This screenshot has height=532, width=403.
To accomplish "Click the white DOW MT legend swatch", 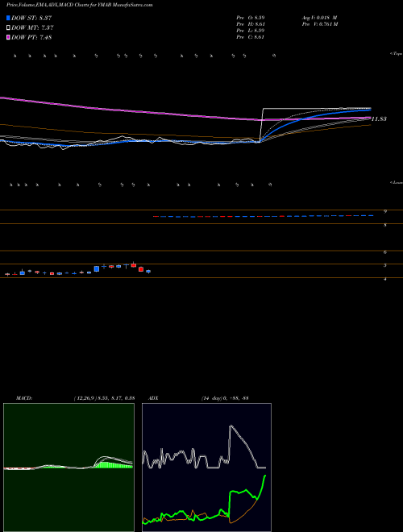I will [9, 28].
